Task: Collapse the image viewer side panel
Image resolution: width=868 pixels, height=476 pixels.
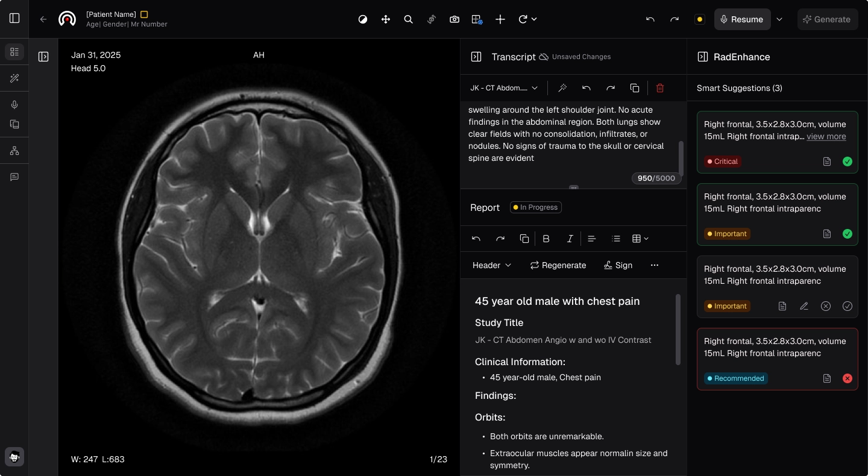Action: pyautogui.click(x=43, y=57)
